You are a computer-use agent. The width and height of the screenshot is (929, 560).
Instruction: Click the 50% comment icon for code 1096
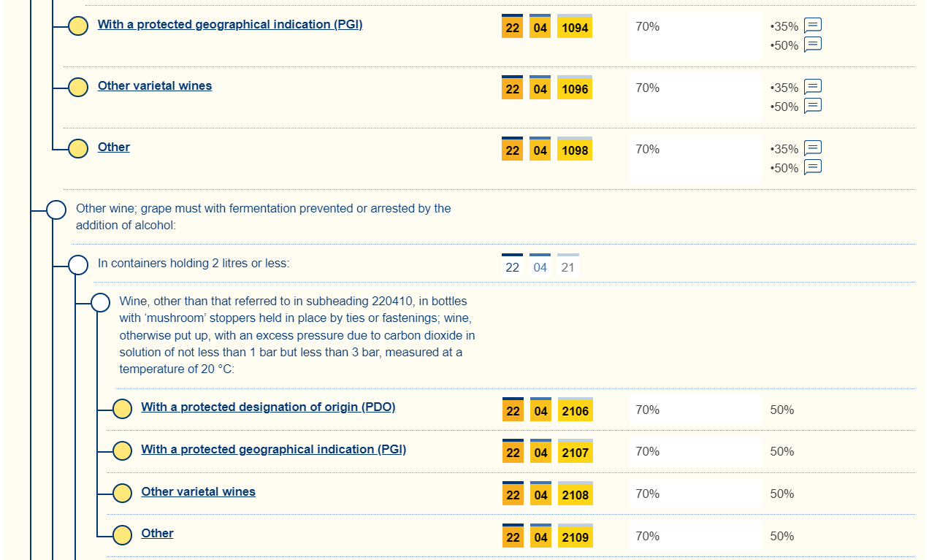click(x=812, y=106)
